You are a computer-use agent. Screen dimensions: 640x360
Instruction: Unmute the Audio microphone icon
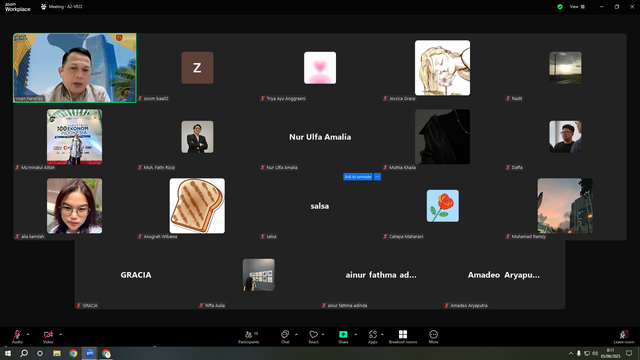17,336
